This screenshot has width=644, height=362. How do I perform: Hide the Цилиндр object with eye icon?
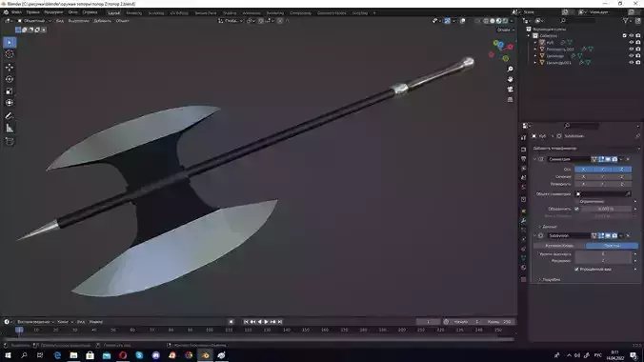pyautogui.click(x=632, y=56)
